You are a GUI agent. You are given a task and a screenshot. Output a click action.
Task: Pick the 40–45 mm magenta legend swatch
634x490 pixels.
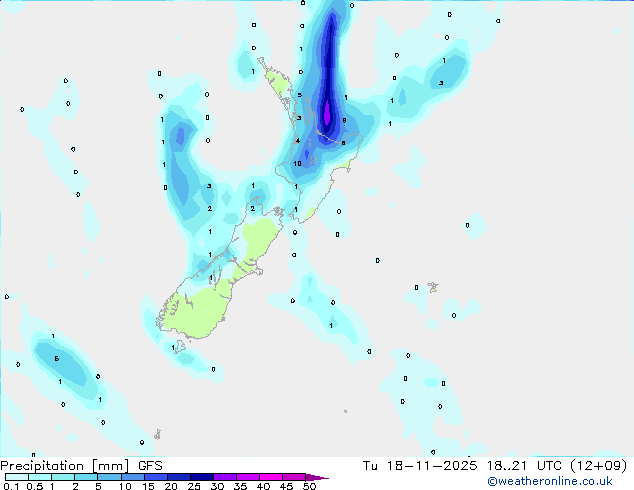271,477
